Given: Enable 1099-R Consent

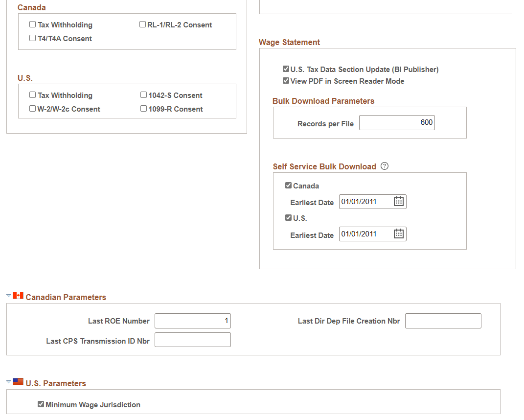Looking at the screenshot, I should [143, 108].
